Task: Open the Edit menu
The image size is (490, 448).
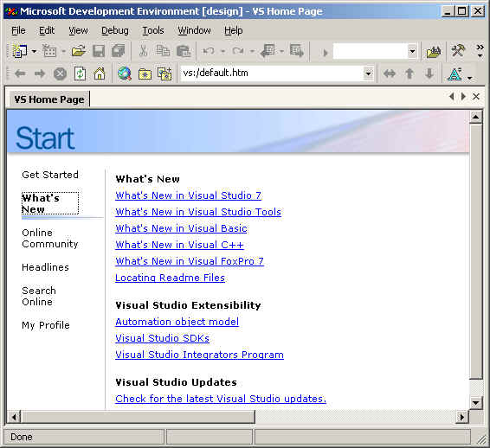Action: (x=47, y=30)
